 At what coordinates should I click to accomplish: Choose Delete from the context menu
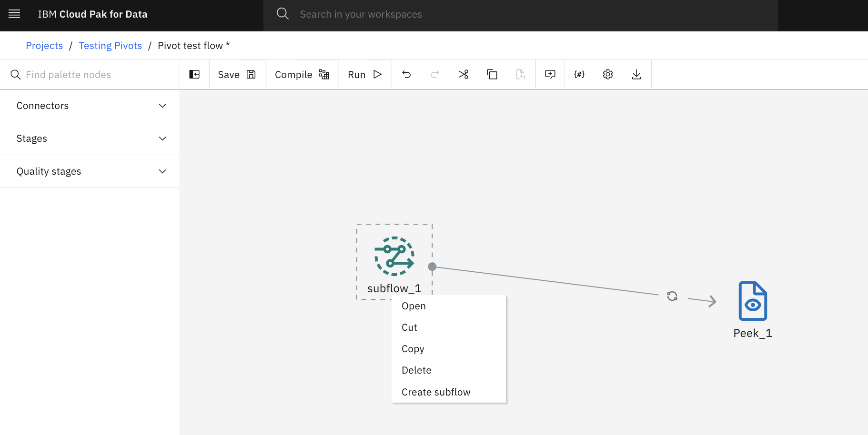pyautogui.click(x=449, y=370)
